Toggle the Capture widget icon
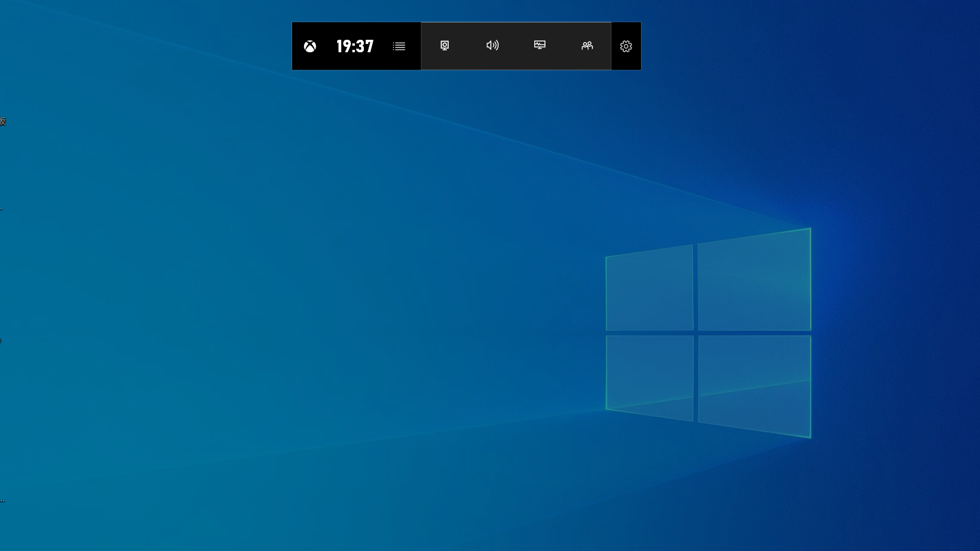The height and width of the screenshot is (551, 980). (x=445, y=46)
